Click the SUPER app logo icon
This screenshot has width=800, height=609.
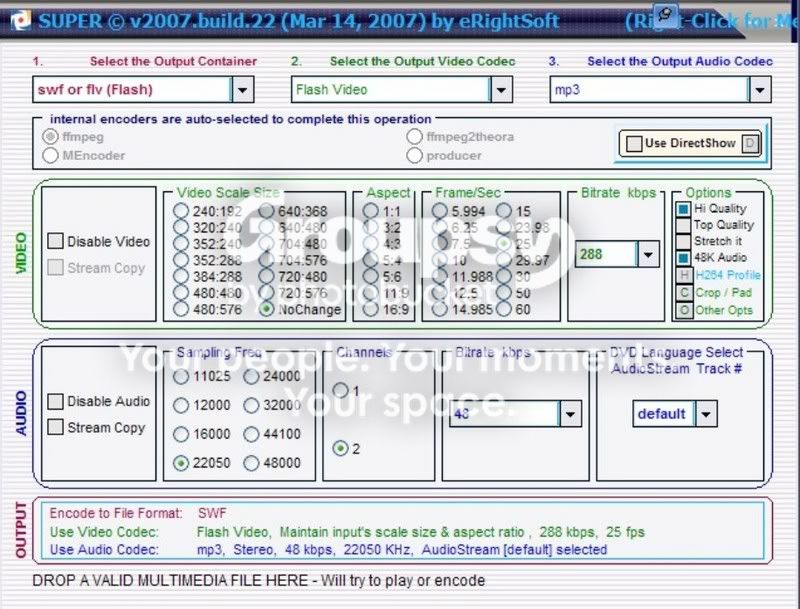[21, 21]
